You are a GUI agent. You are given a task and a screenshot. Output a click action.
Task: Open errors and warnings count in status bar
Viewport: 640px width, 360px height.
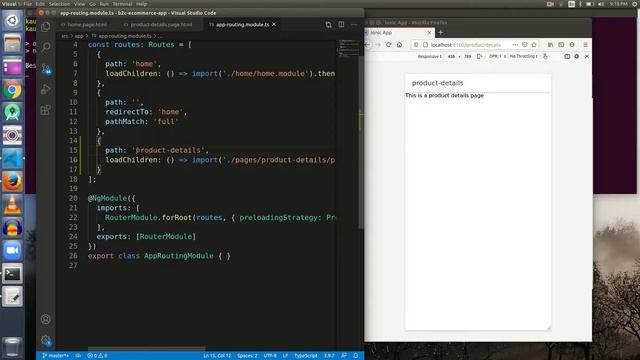coord(98,356)
